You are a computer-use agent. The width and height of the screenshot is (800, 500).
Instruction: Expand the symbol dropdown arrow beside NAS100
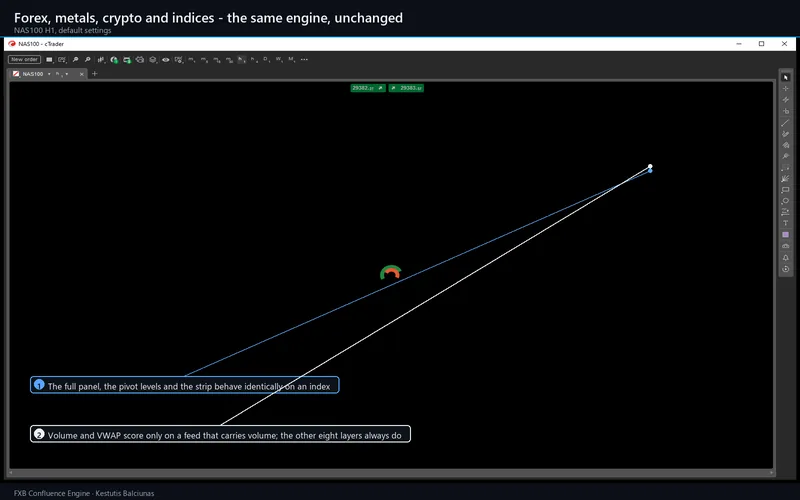(x=49, y=74)
